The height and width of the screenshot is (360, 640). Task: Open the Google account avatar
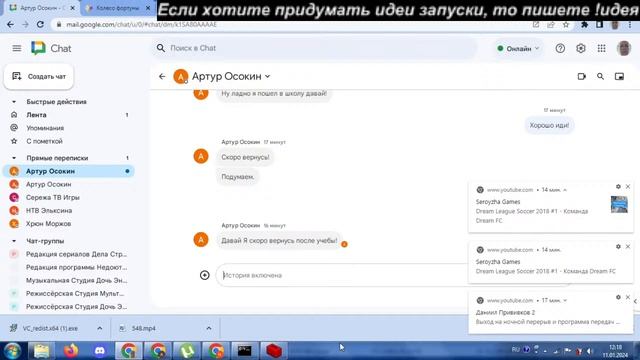pos(624,48)
